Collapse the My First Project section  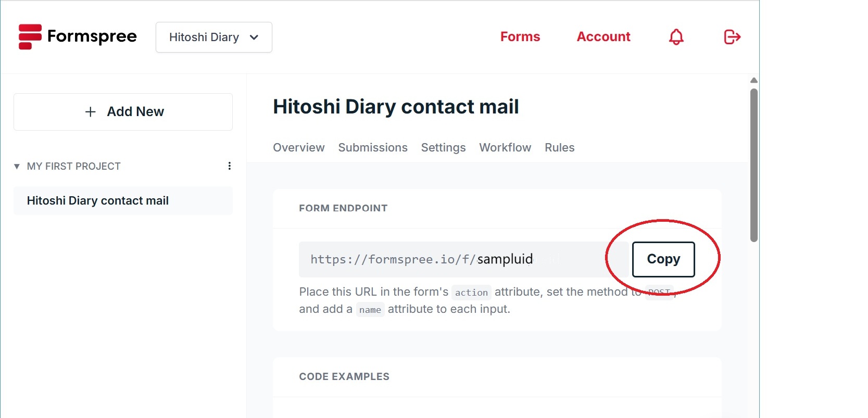click(17, 167)
